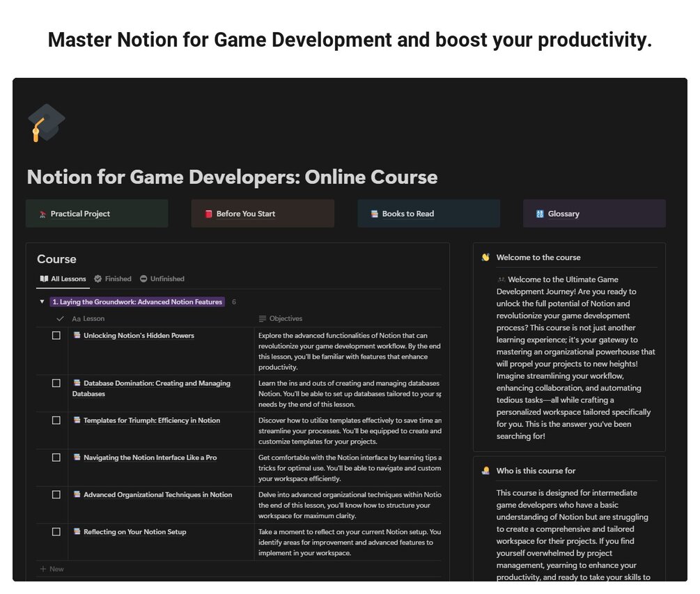Click the Glossary ABC icon
The width and height of the screenshot is (700, 594).
tap(540, 214)
